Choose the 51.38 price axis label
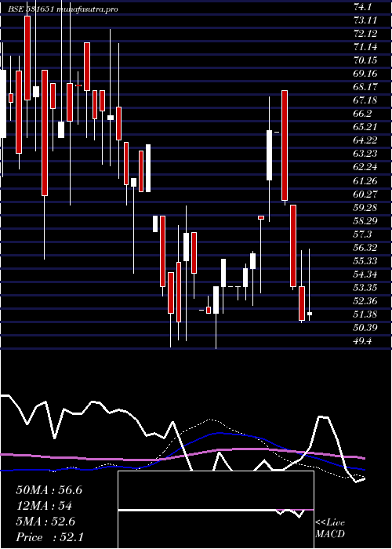The width and height of the screenshot is (392, 549). coord(365,314)
